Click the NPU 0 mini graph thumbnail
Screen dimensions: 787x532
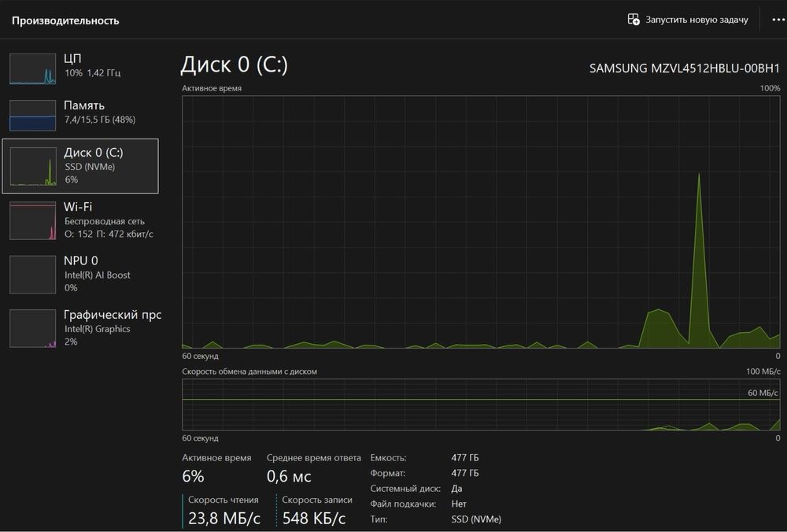point(32,275)
